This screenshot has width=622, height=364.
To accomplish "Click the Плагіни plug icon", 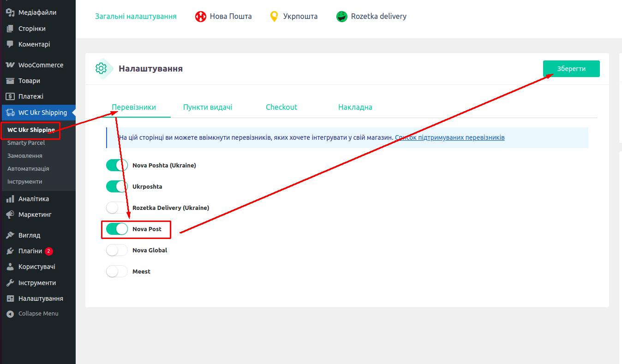I will point(10,251).
